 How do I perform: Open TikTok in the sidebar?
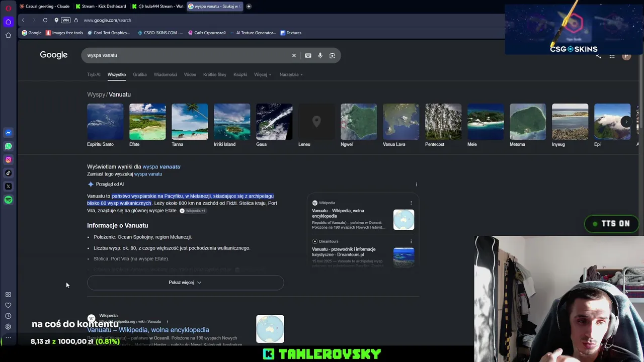click(x=8, y=173)
